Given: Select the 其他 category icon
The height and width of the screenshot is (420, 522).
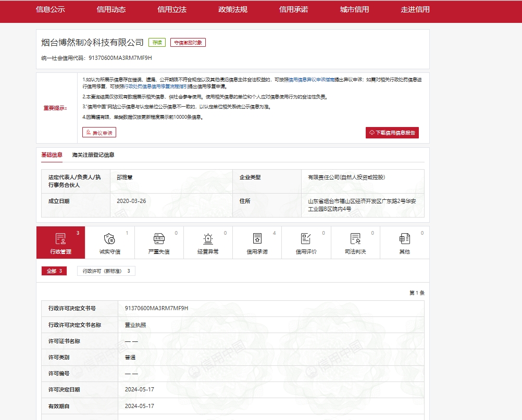Looking at the screenshot, I should point(404,238).
